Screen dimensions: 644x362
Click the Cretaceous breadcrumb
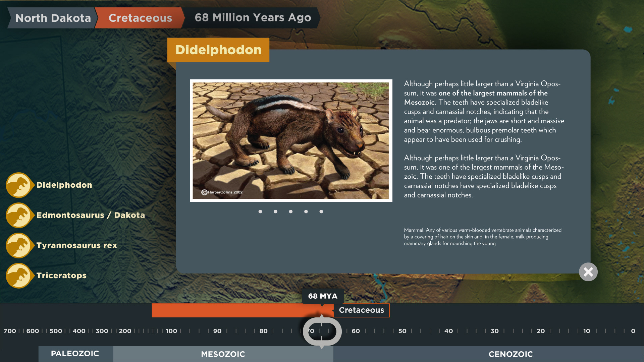coord(140,18)
